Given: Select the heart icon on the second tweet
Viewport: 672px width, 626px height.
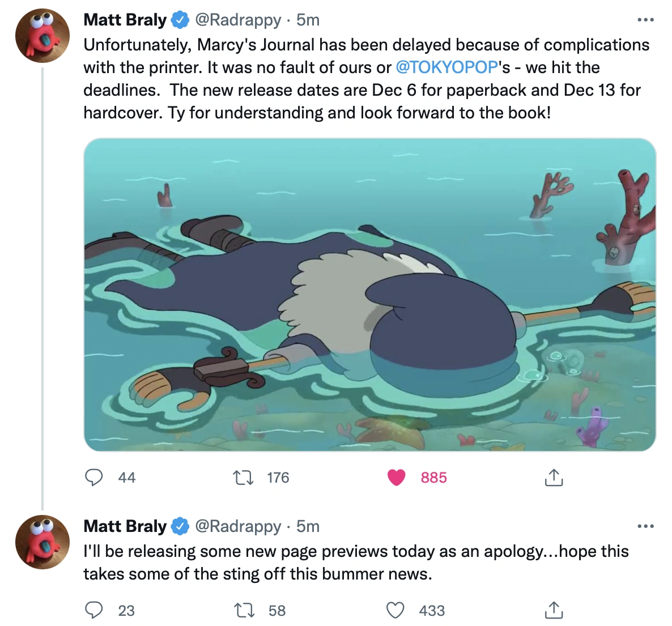Looking at the screenshot, I should (395, 611).
